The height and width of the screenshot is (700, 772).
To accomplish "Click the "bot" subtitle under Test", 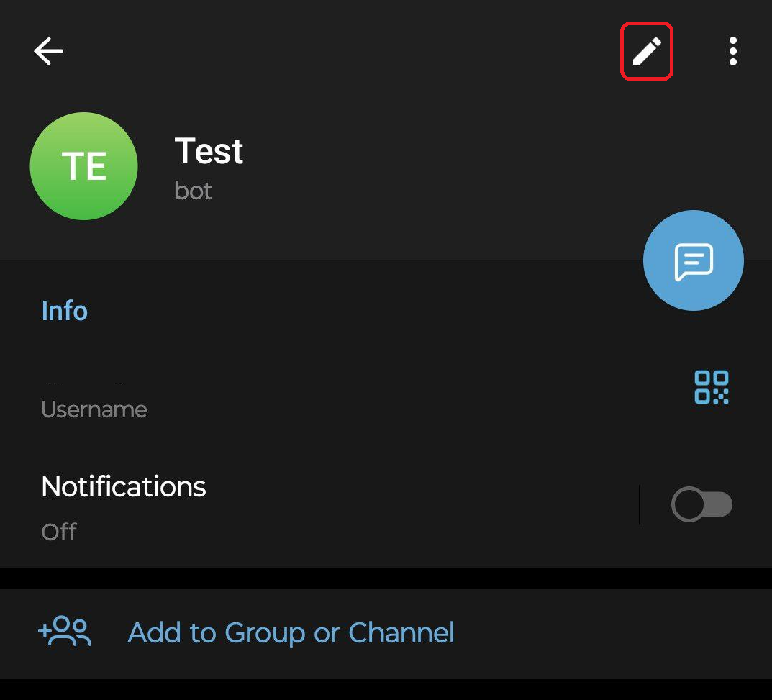I will pyautogui.click(x=194, y=191).
